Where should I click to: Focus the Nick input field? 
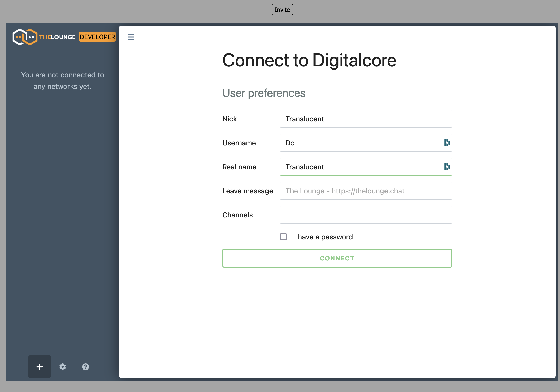point(366,119)
